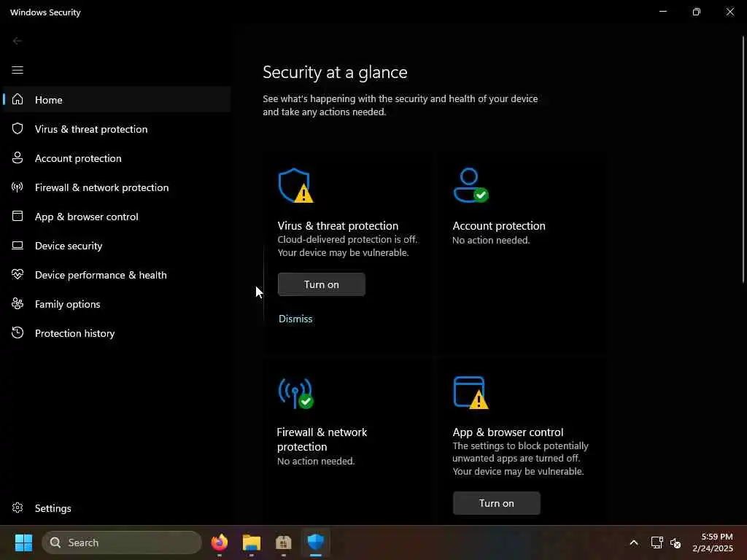Click the 'Security at a glance' heading
The height and width of the screenshot is (560, 747).
[x=335, y=72]
